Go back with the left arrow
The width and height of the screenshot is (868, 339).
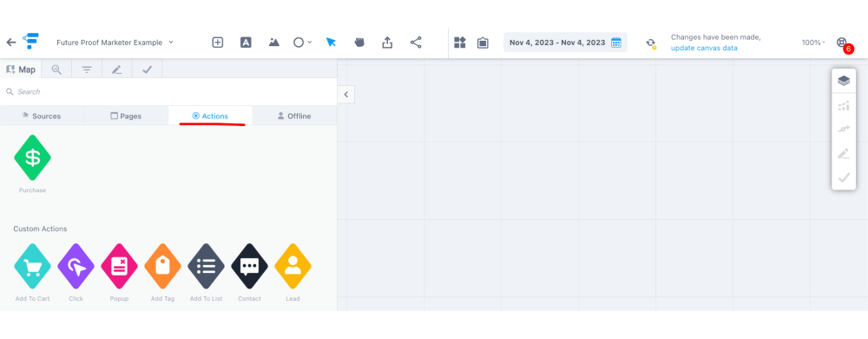pyautogui.click(x=11, y=42)
